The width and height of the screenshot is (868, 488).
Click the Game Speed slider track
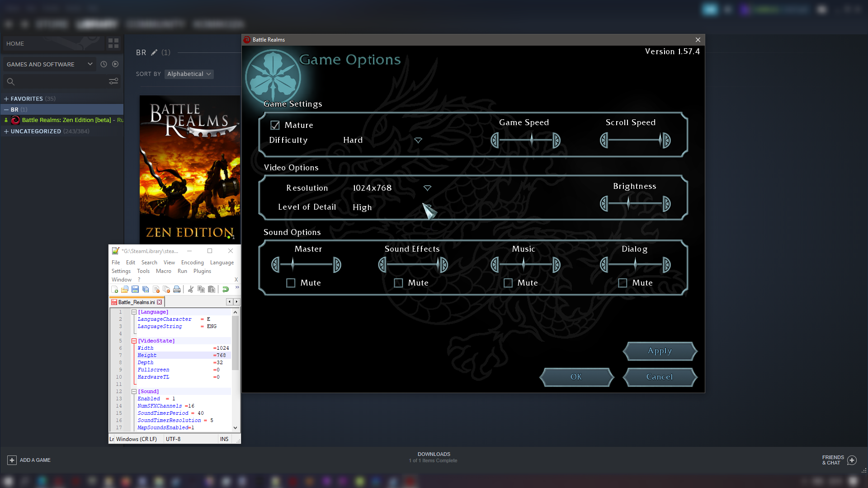tap(526, 141)
